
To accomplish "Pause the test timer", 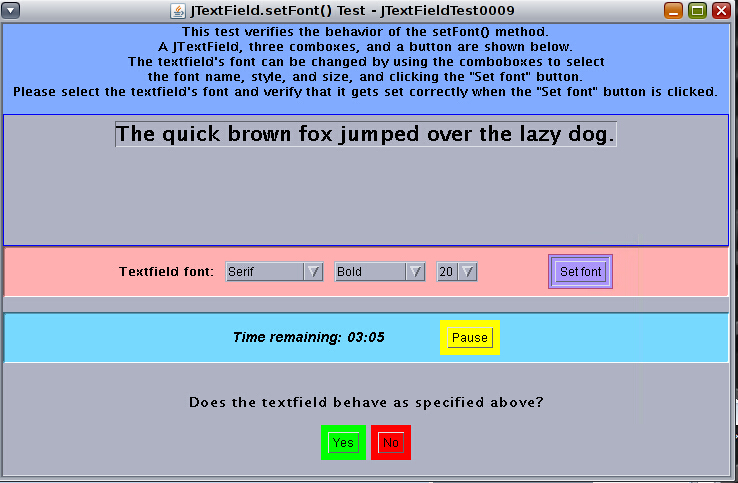I will click(x=469, y=338).
